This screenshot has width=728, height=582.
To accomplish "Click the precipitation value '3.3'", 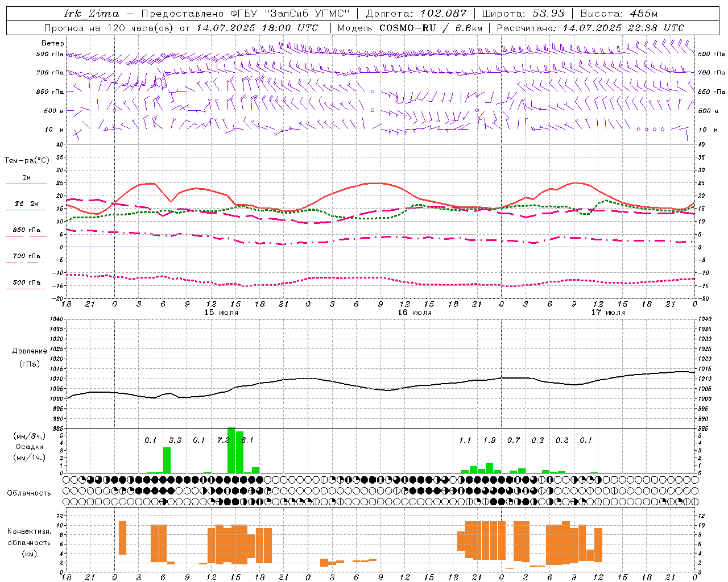I will tap(175, 440).
